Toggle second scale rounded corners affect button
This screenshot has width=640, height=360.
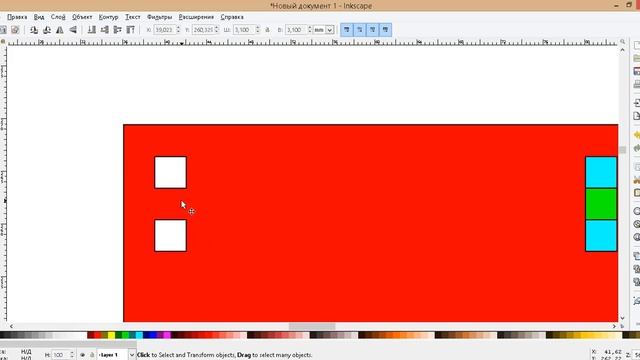click(x=360, y=30)
